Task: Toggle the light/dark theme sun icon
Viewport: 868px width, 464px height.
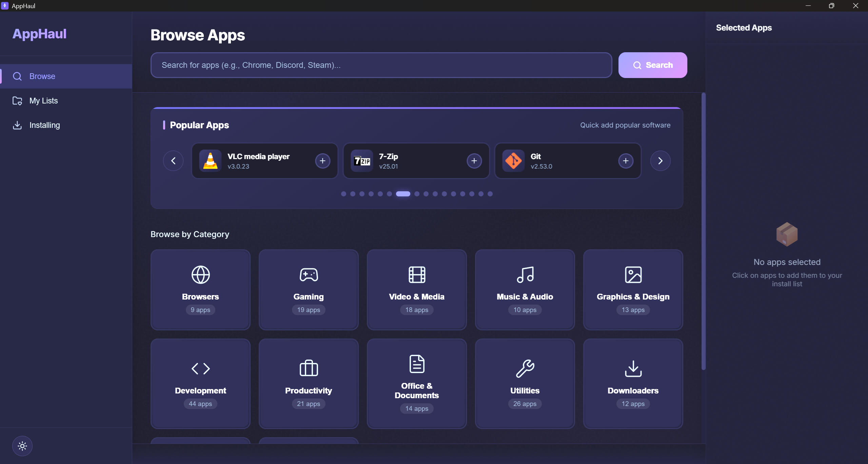Action: click(22, 446)
